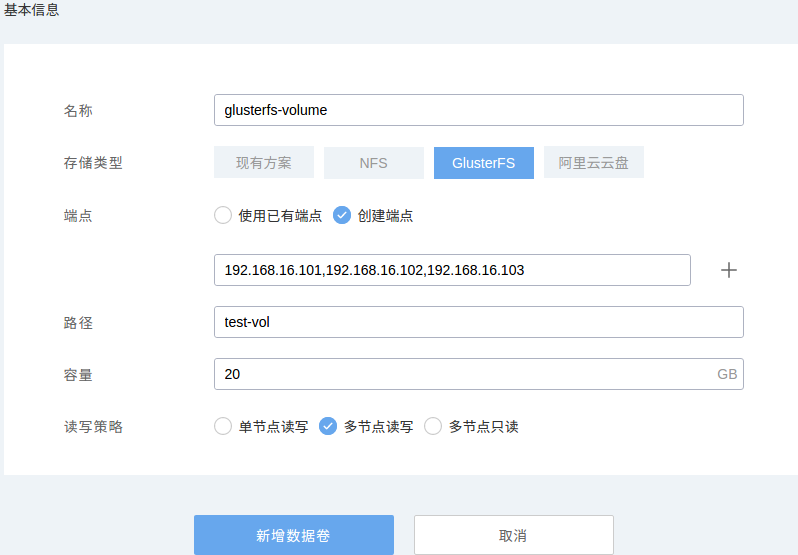Image resolution: width=798 pixels, height=555 pixels.
Task: Click the 路径 field containing test-vol
Action: click(x=478, y=322)
